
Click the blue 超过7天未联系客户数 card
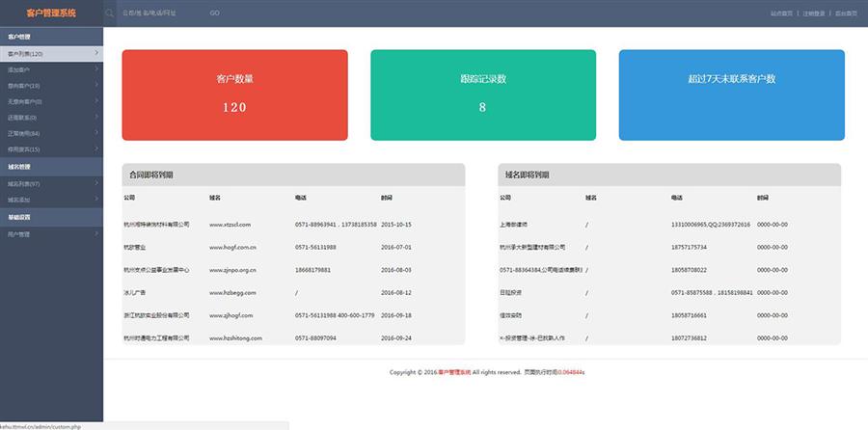tap(731, 94)
